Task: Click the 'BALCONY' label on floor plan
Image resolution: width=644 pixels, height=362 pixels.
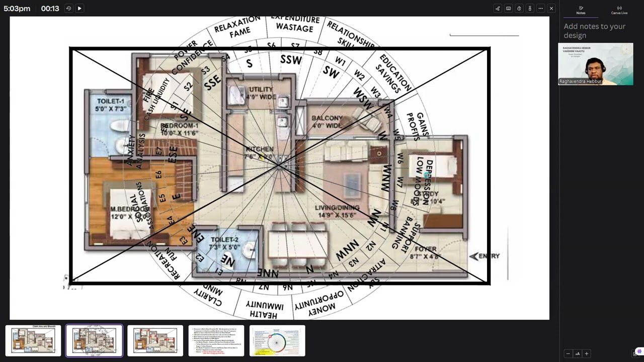Action: [x=327, y=118]
